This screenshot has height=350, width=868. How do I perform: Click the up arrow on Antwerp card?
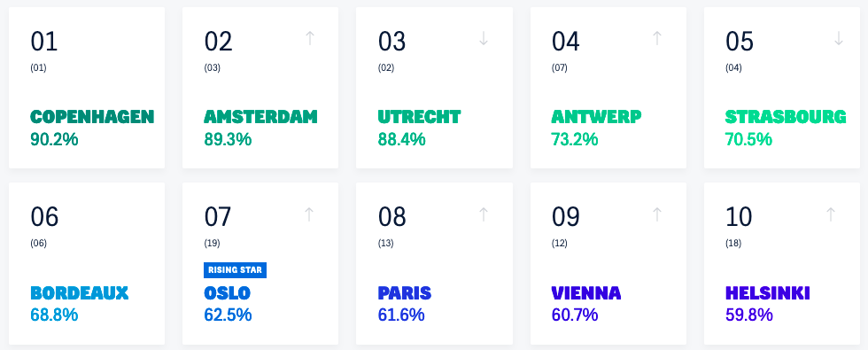(657, 38)
